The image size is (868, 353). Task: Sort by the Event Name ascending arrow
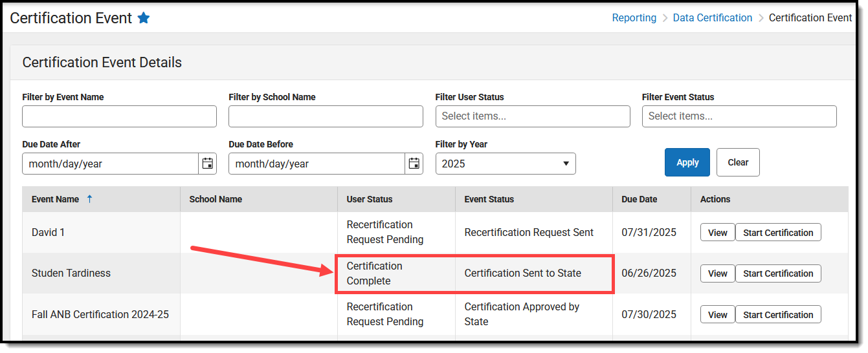[x=89, y=199]
